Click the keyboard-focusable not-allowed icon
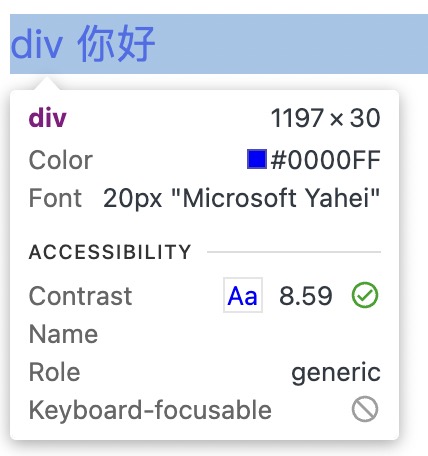The image size is (428, 456). coord(365,409)
